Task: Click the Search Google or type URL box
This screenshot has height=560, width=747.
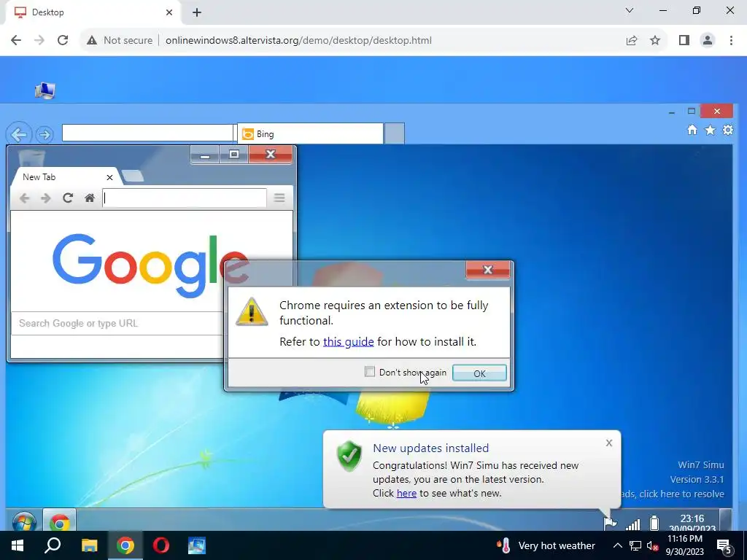Action: 117,323
